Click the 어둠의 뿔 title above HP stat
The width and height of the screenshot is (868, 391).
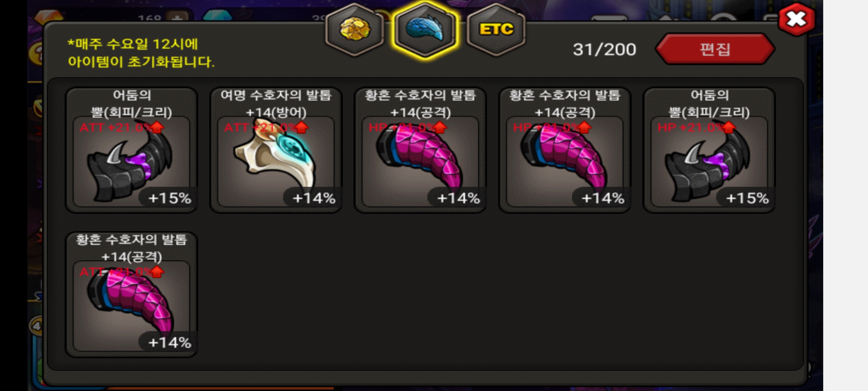709,104
